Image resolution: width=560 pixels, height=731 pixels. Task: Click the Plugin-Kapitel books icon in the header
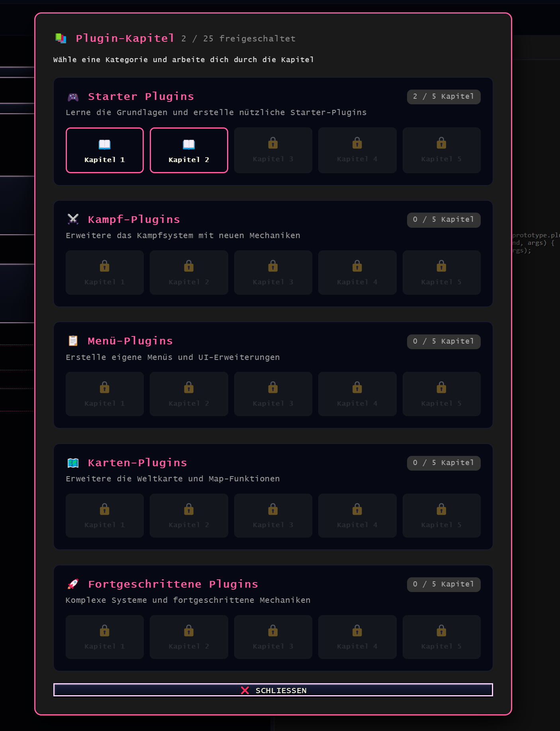click(61, 38)
